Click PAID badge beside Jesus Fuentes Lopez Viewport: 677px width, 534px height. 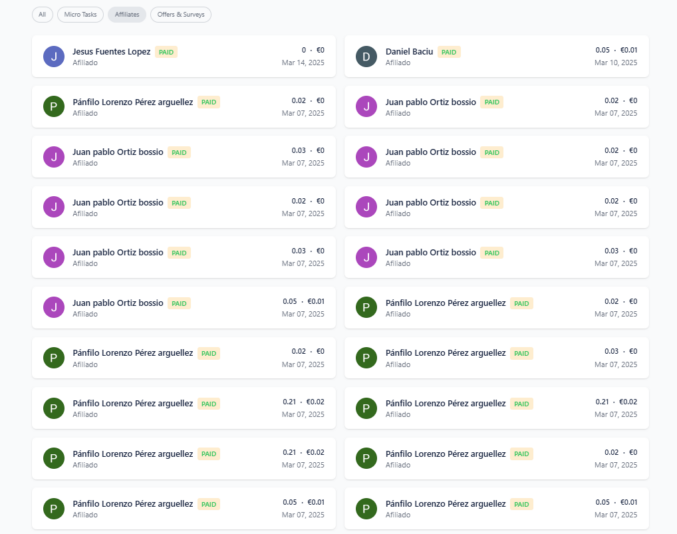(x=166, y=52)
